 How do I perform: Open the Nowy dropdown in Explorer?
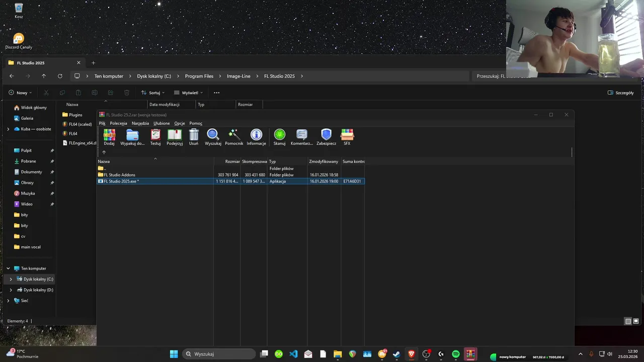pos(20,93)
